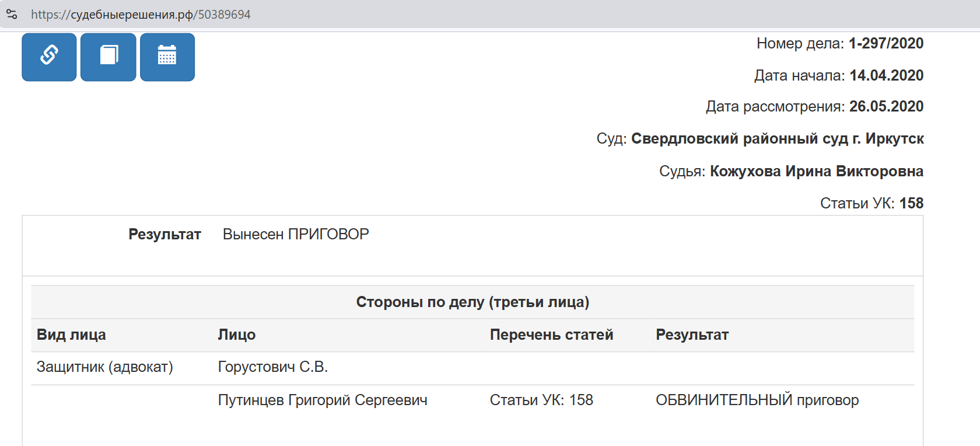Click the ОБВИНИТЕЛЬНЫЙ приговор cell

click(757, 400)
